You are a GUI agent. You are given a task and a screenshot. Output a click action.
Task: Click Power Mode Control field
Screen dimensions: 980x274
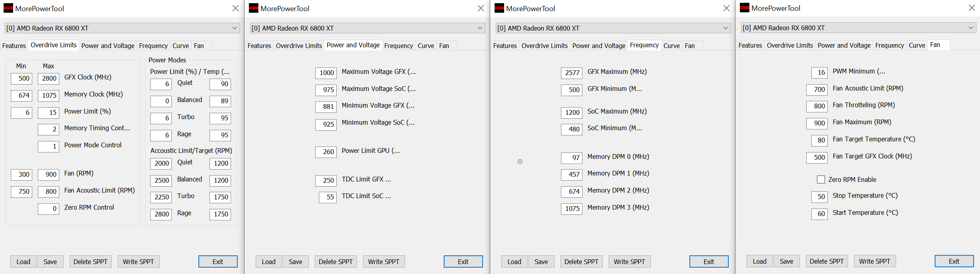[49, 147]
